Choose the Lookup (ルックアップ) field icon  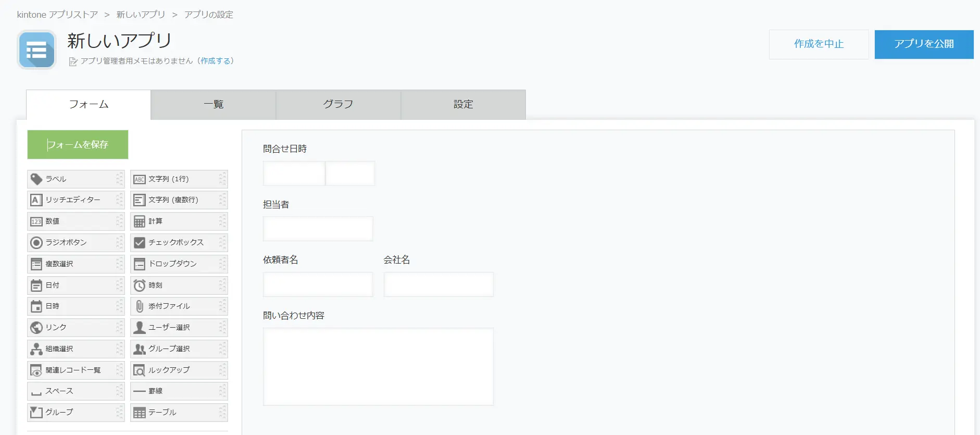pyautogui.click(x=139, y=370)
